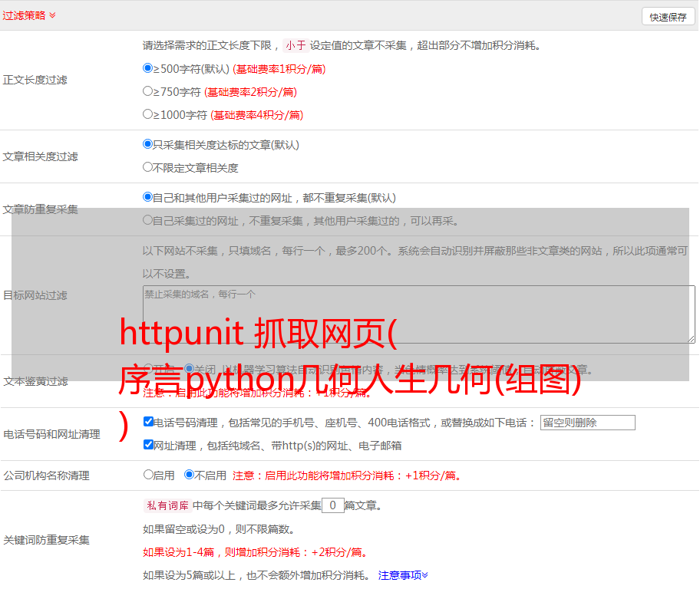This screenshot has height=589, width=700.
Task: Click the 快速保存 button
Action: click(x=668, y=17)
